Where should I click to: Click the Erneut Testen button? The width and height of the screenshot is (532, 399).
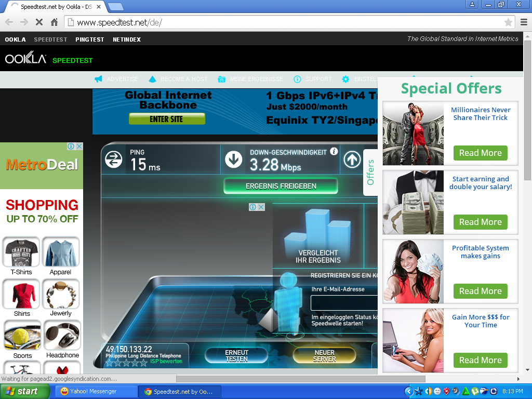(236, 355)
